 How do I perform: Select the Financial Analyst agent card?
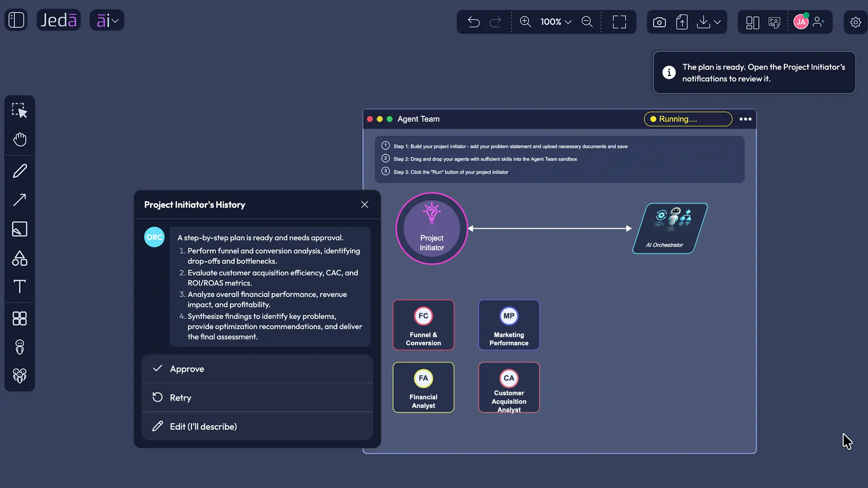point(424,387)
